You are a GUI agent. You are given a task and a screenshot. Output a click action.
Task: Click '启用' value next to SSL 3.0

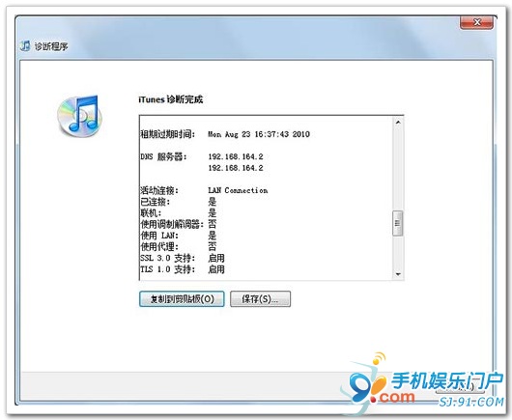[x=216, y=258]
